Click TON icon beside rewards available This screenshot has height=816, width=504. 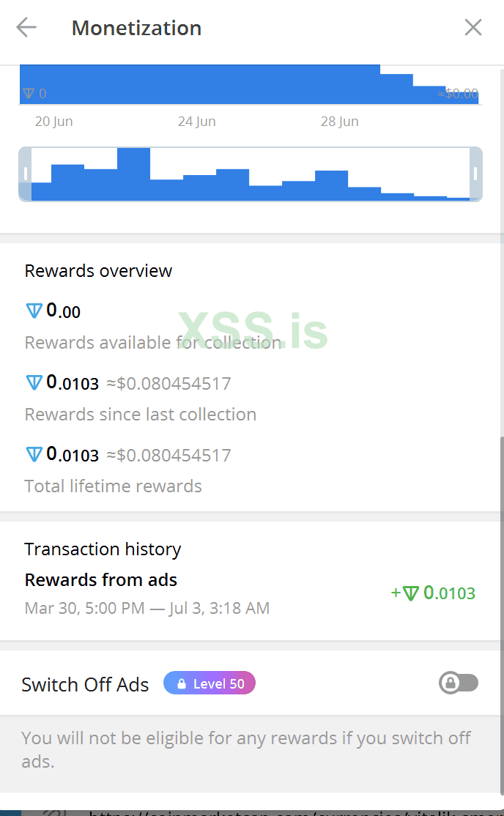[x=34, y=311]
